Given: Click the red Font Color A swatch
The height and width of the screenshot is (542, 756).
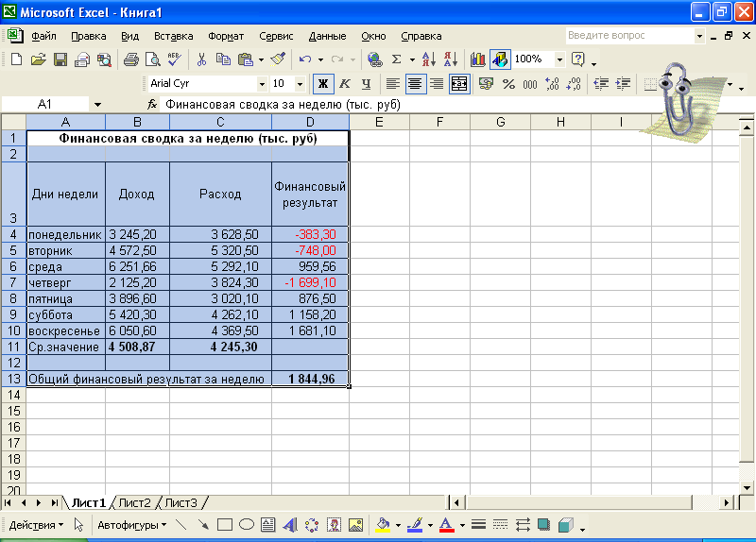Looking at the screenshot, I should coord(447,525).
